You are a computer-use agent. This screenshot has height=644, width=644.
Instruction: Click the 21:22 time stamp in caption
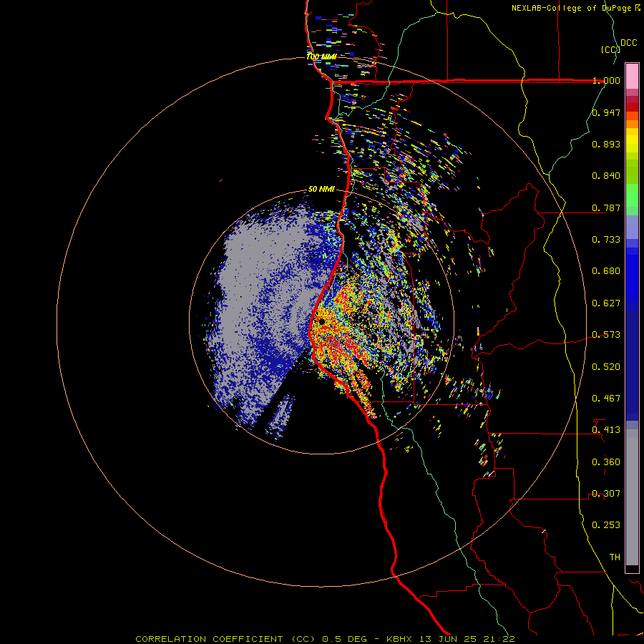pos(499,639)
